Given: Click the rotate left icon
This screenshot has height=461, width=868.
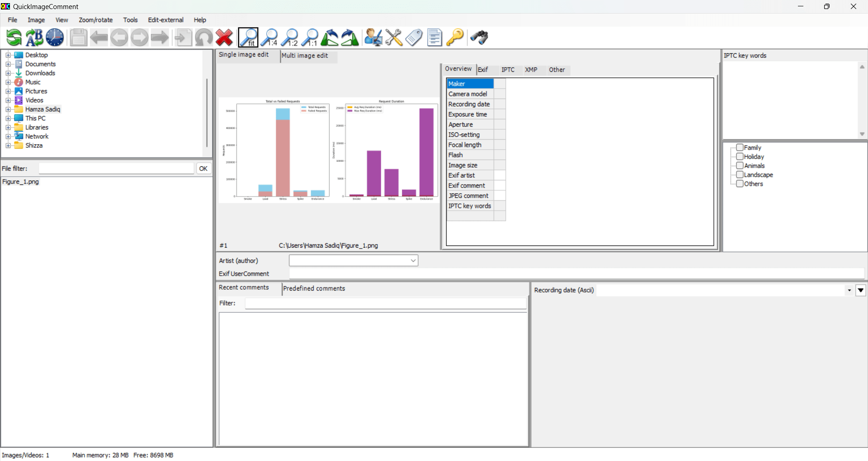Looking at the screenshot, I should coord(330,38).
